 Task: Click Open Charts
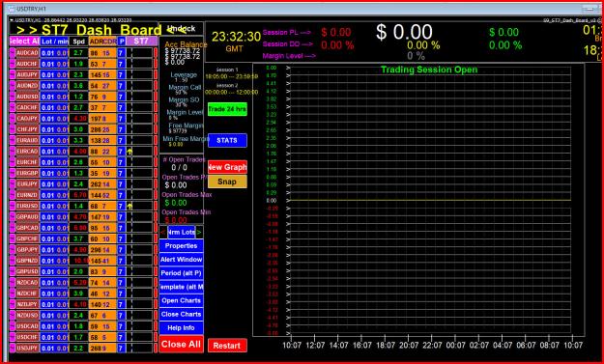pyautogui.click(x=181, y=300)
